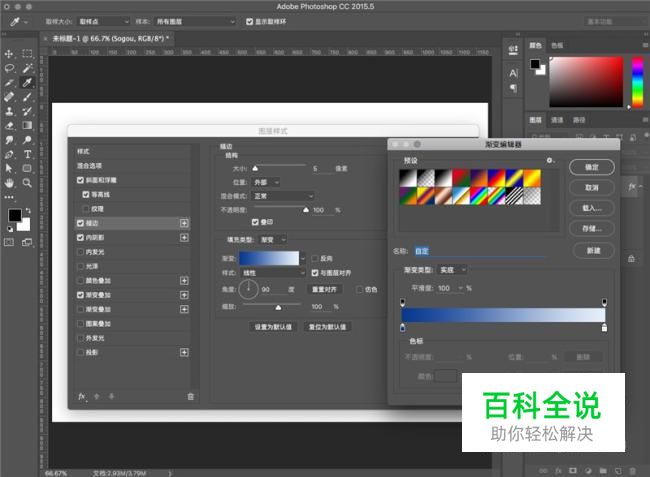The height and width of the screenshot is (477, 650).
Task: Delete effect with trash icon in Layer Style
Action: [x=191, y=397]
